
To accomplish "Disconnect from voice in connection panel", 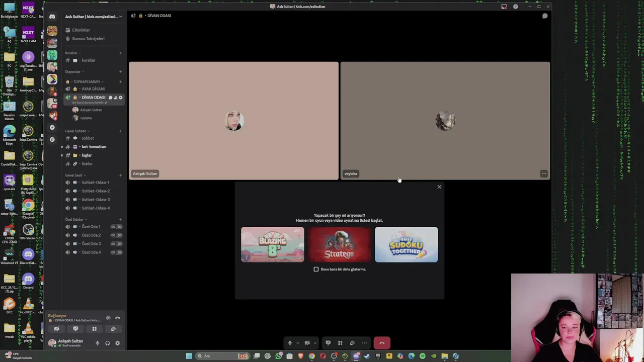I will [118, 318].
